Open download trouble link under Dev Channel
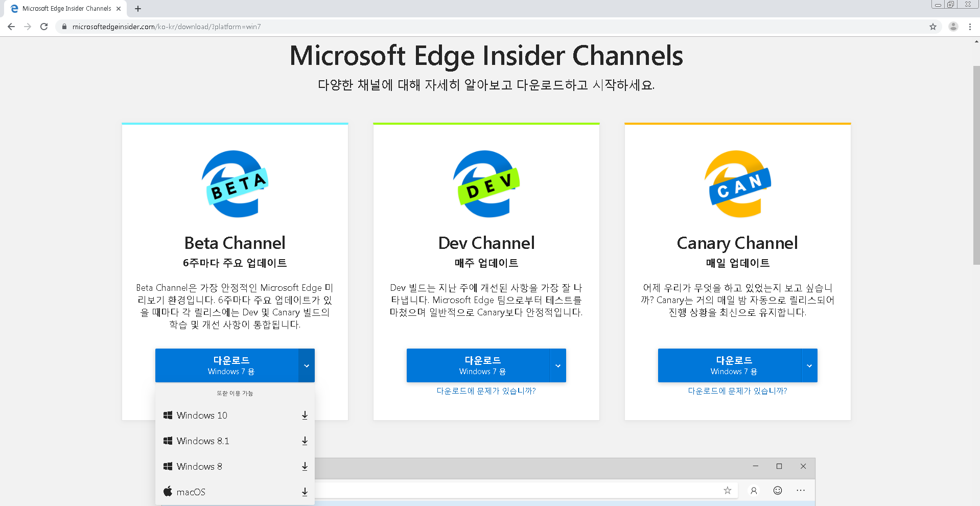This screenshot has height=506, width=980. tap(486, 391)
